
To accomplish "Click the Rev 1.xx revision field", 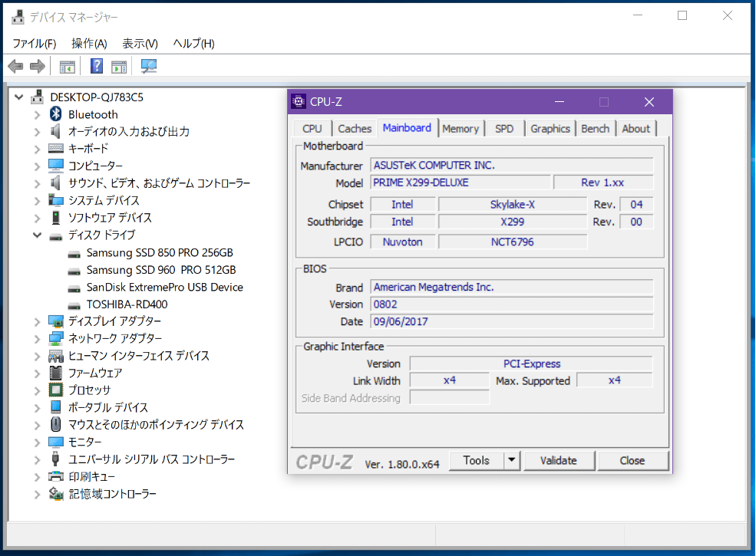I will (603, 183).
